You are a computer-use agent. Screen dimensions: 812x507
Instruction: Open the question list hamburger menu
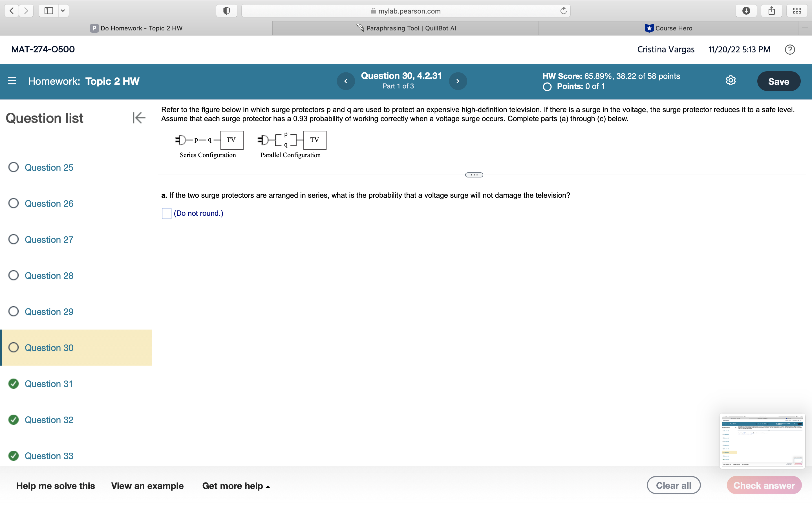click(12, 81)
